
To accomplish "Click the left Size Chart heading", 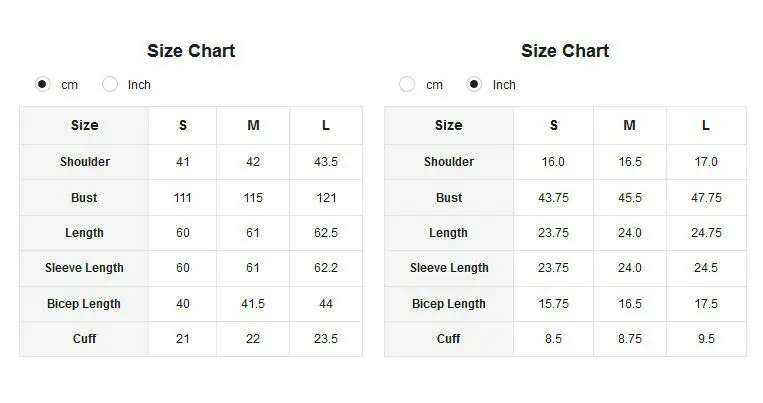I will 191,51.
